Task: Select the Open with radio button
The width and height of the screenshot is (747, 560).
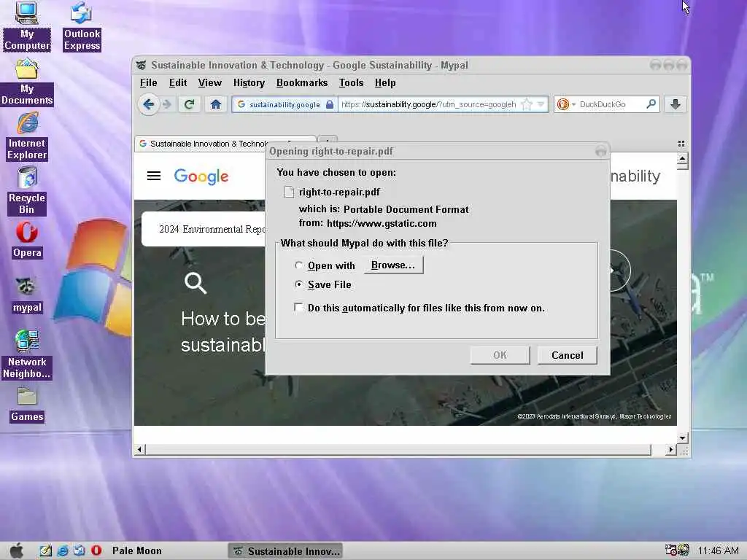Action: [x=298, y=265]
